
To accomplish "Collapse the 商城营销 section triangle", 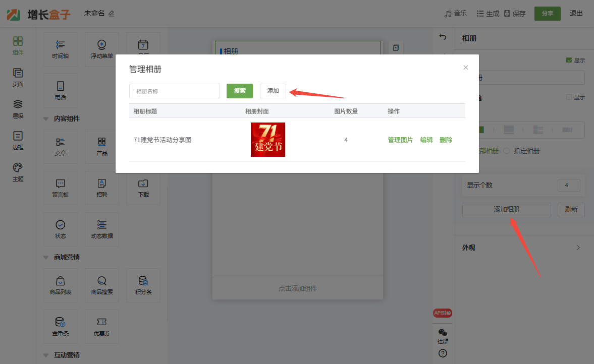I will tap(46, 258).
